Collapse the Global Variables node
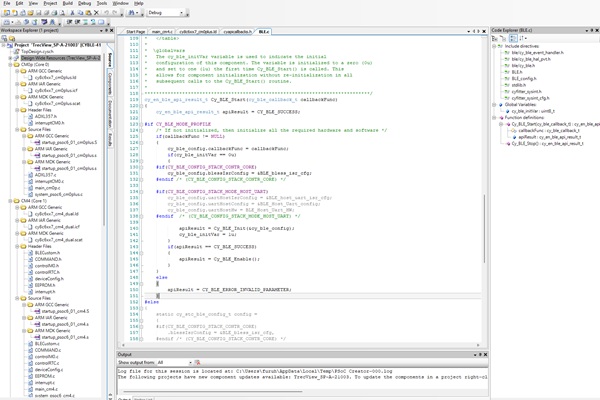 (494, 104)
